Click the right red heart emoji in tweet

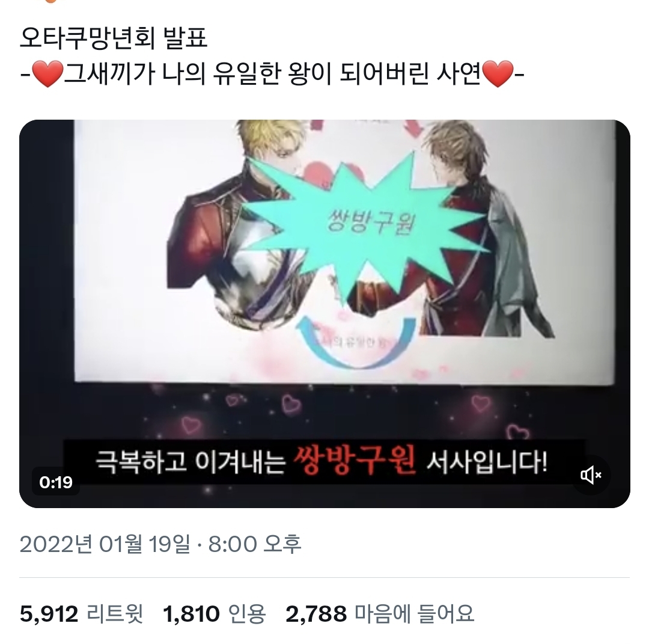coord(498,74)
